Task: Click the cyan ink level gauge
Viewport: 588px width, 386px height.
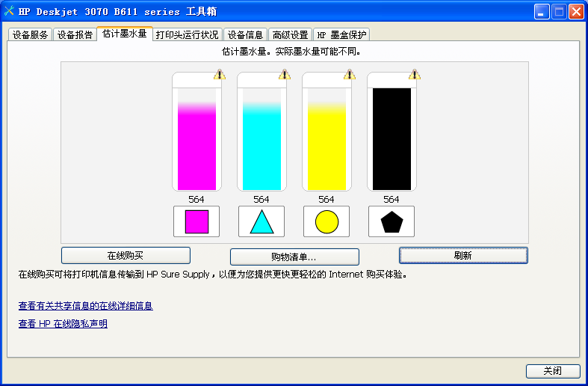Action: (x=261, y=132)
